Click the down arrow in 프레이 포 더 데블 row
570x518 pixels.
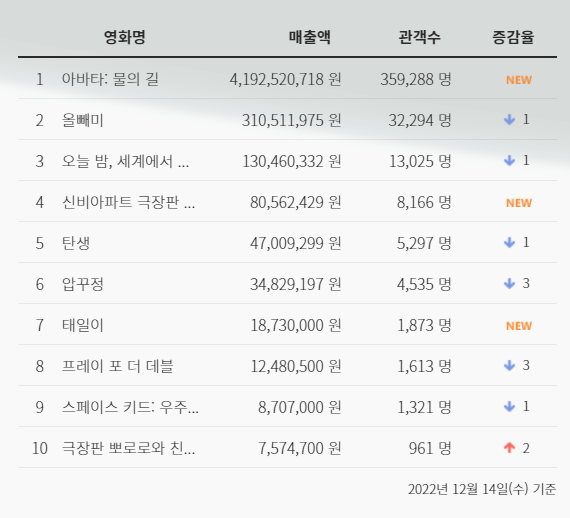click(x=510, y=366)
